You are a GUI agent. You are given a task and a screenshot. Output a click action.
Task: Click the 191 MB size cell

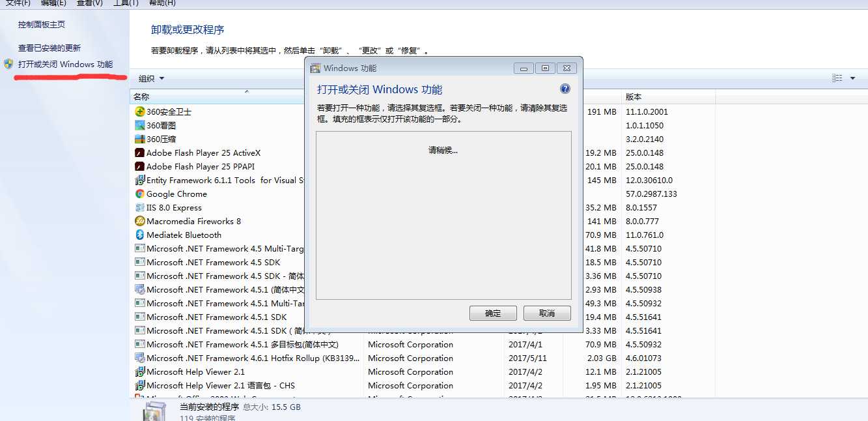click(x=602, y=111)
